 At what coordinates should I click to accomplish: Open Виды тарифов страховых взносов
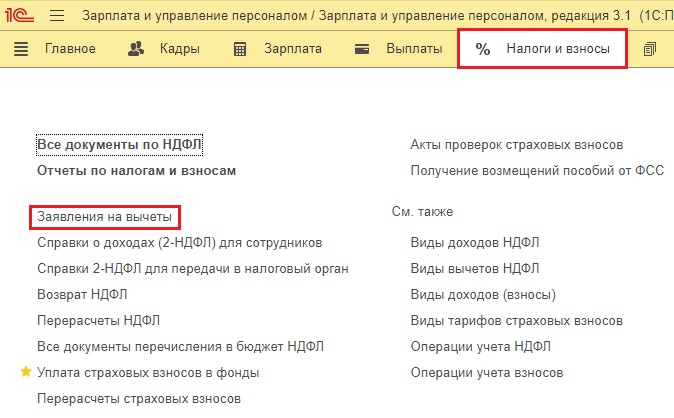click(517, 321)
